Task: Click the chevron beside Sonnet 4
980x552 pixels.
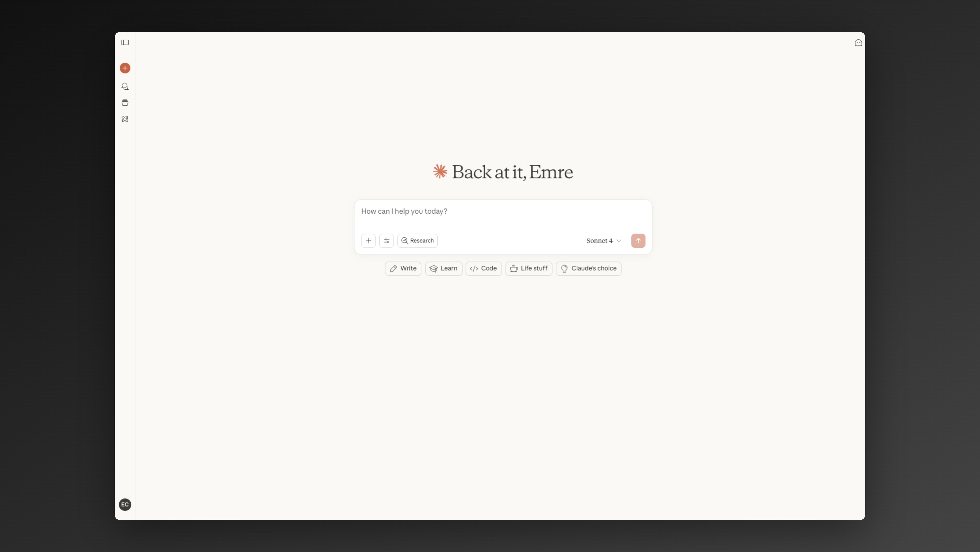Action: point(619,241)
